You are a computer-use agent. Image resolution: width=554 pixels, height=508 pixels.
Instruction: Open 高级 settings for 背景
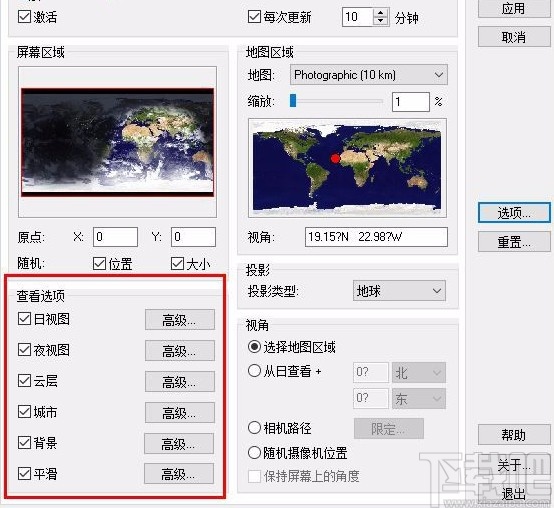[179, 444]
